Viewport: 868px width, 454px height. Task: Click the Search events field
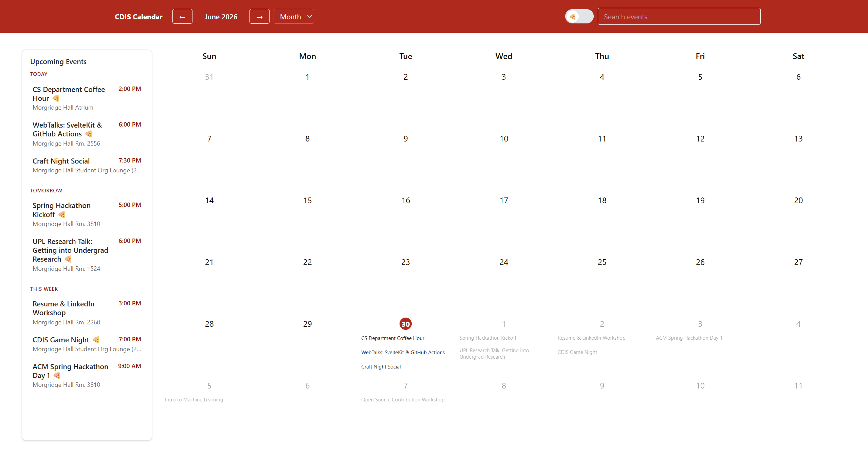[x=679, y=17]
